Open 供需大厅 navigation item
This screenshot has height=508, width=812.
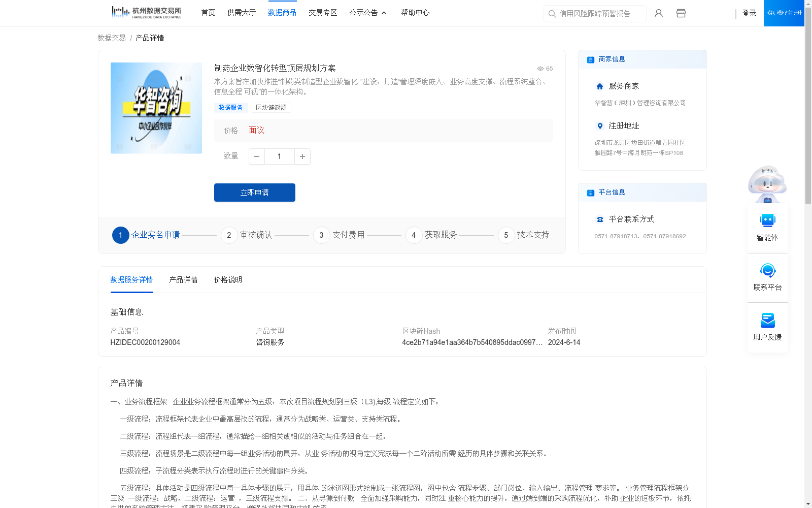coord(242,13)
